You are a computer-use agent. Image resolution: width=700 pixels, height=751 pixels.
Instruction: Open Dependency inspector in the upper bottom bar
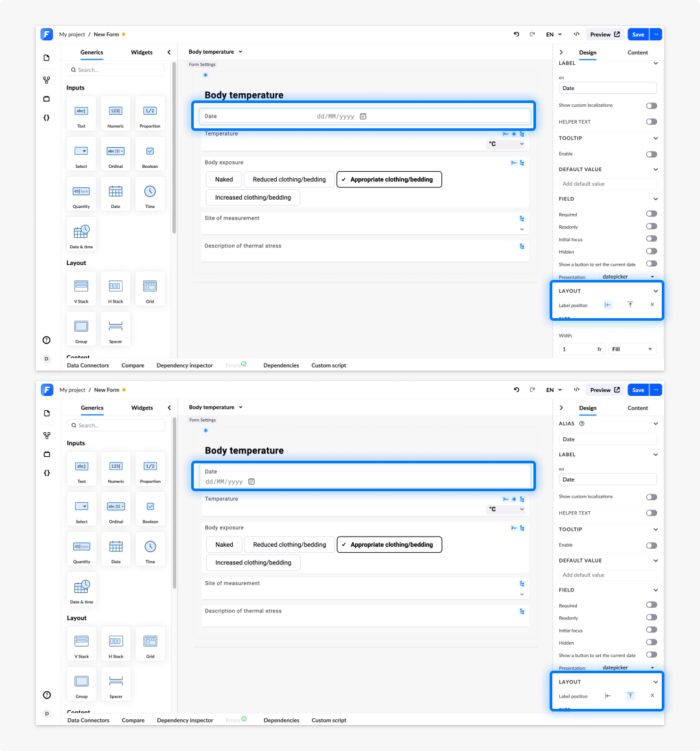pos(185,365)
